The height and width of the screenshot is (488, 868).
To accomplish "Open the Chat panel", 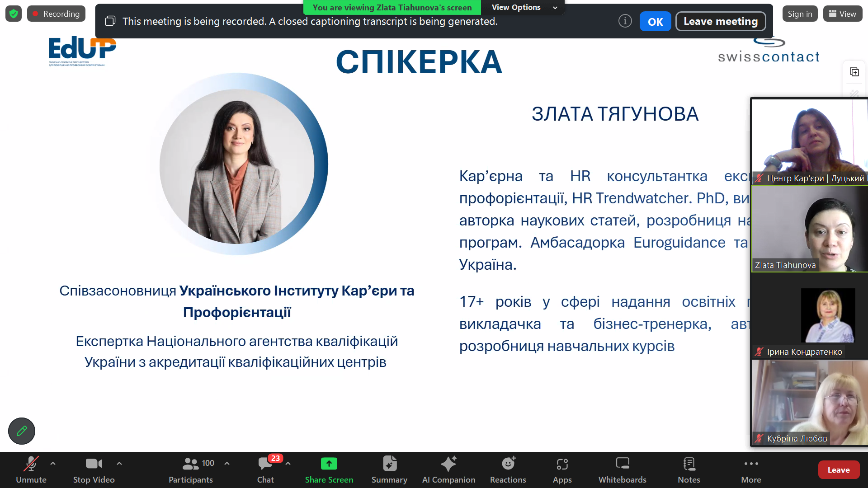I will (x=265, y=469).
